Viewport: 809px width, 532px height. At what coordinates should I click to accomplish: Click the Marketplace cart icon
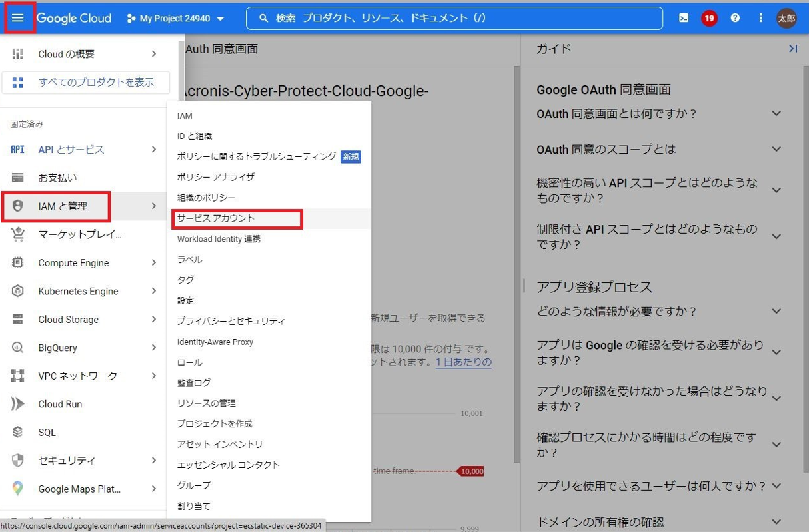(x=18, y=234)
